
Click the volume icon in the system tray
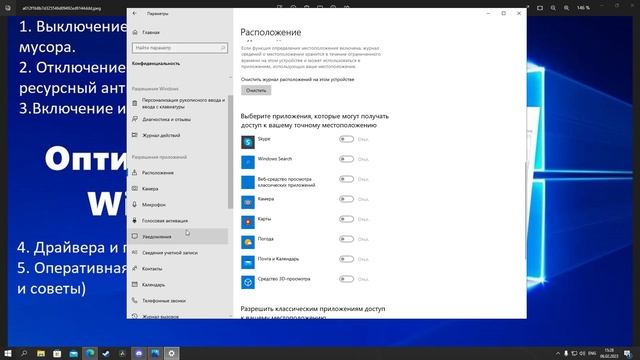point(582,353)
